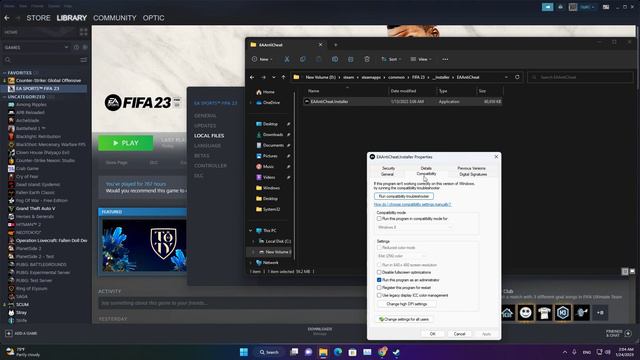This screenshot has height=360, width=640.
Task: Open the General tab in Properties
Action: point(387,174)
